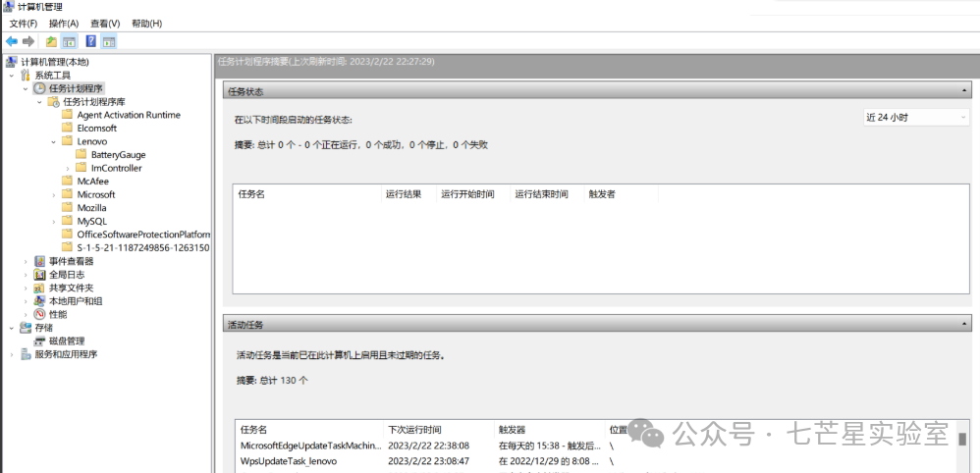The image size is (980, 473).
Task: Select the MicrosoftEdgeUpdateTaskMachin... task row
Action: (597, 446)
